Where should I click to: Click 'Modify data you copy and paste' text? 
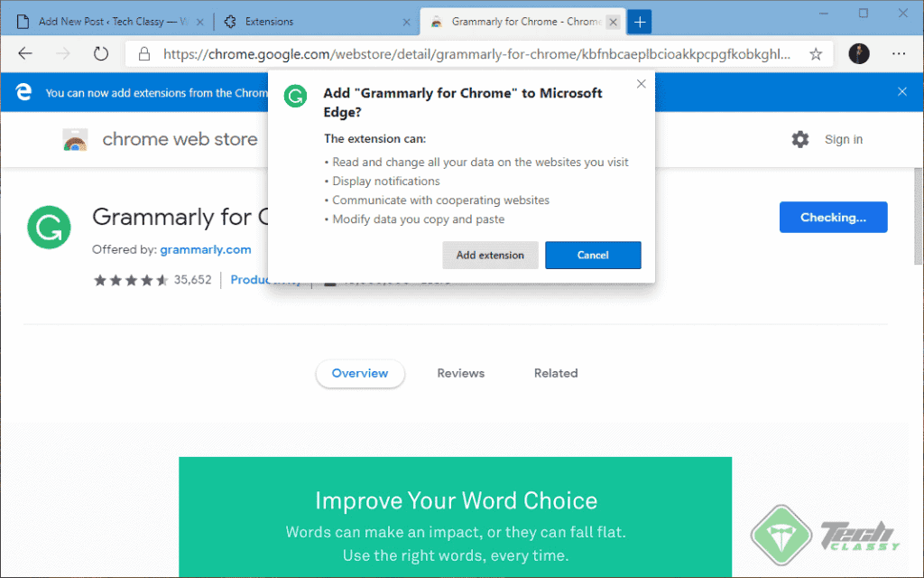point(419,219)
